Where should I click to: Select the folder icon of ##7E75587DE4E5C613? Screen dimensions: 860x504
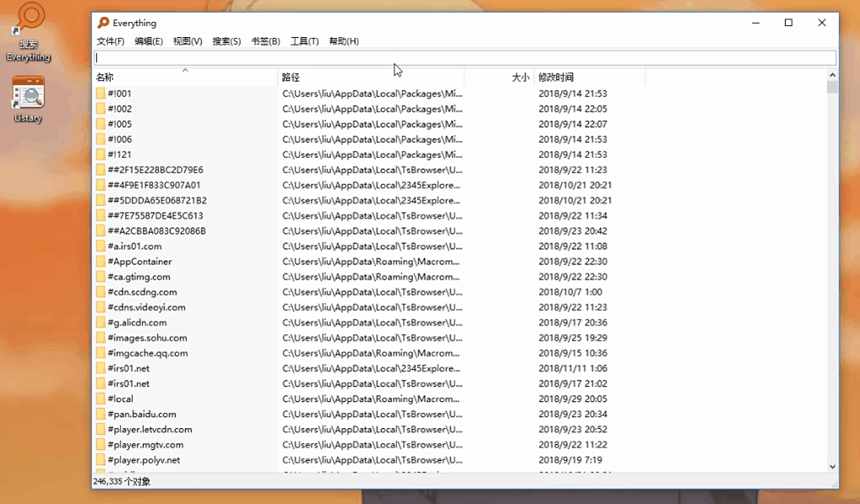click(x=101, y=216)
